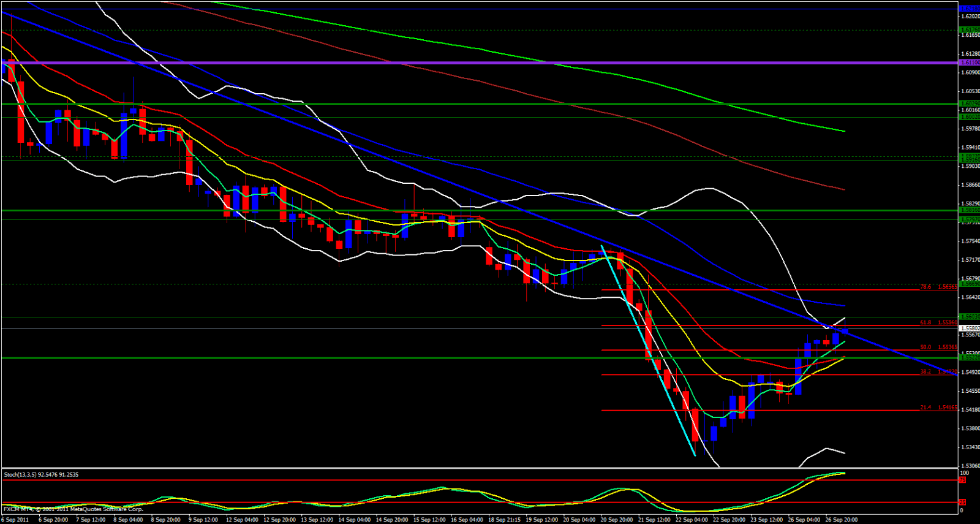Click the last blue candlestick on chart

[x=845, y=331]
